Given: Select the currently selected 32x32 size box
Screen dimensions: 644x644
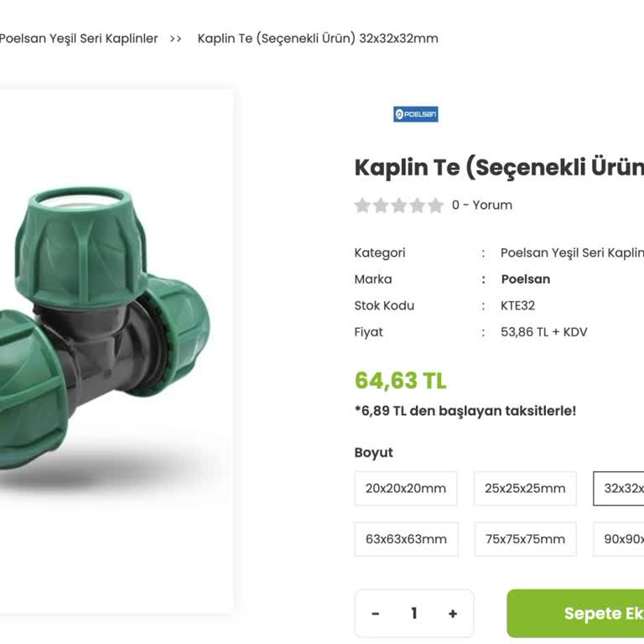Looking at the screenshot, I should point(619,488).
